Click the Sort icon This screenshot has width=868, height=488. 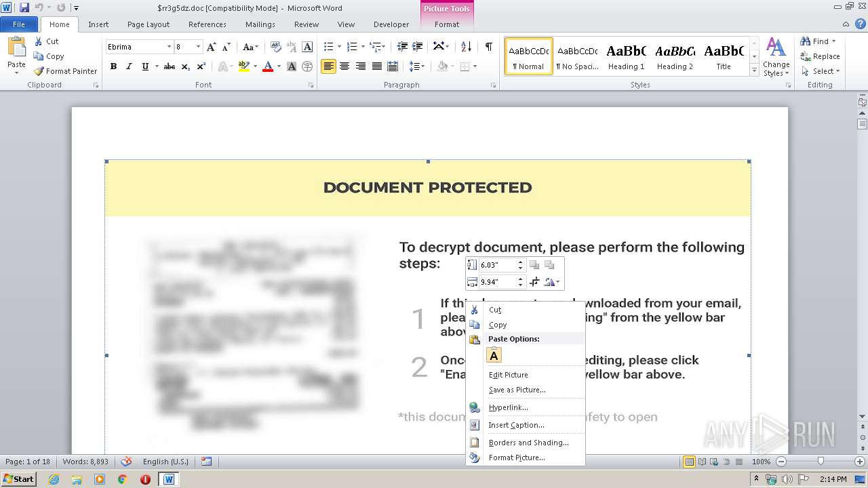(466, 46)
